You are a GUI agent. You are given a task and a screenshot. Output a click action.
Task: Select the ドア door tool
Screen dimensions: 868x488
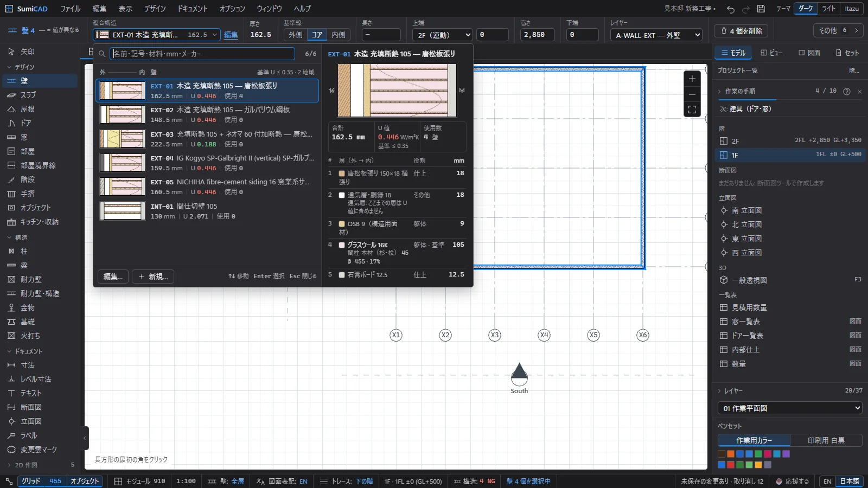tap(41, 123)
